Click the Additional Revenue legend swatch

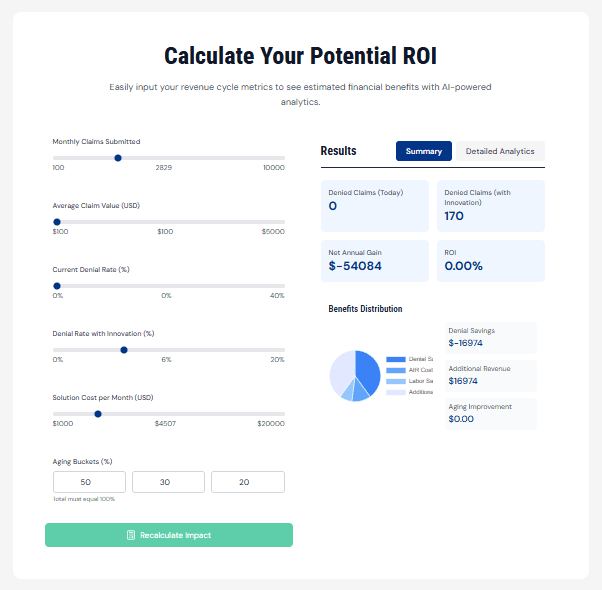(x=395, y=392)
